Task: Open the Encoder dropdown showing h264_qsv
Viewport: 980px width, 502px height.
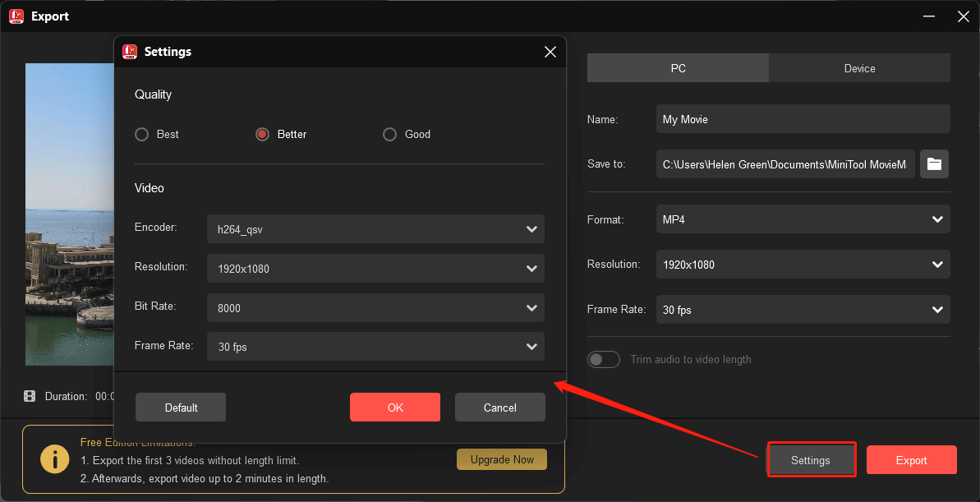Action: [x=375, y=228]
